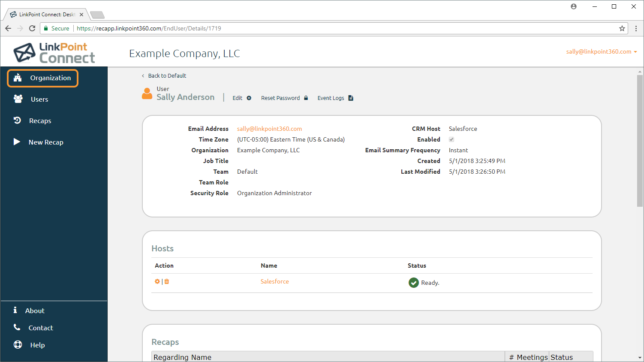Click the page's vertical scrollbar down arrow
The width and height of the screenshot is (644, 362).
coord(640,357)
